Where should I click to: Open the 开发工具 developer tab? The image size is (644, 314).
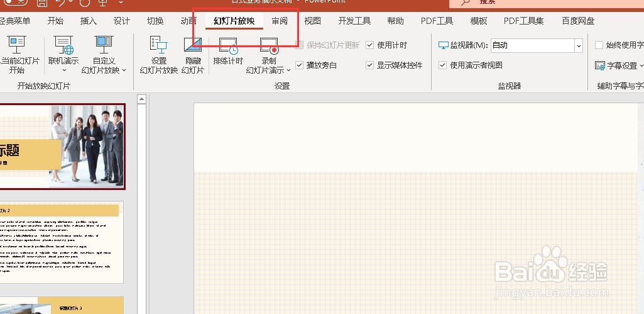pyautogui.click(x=354, y=21)
